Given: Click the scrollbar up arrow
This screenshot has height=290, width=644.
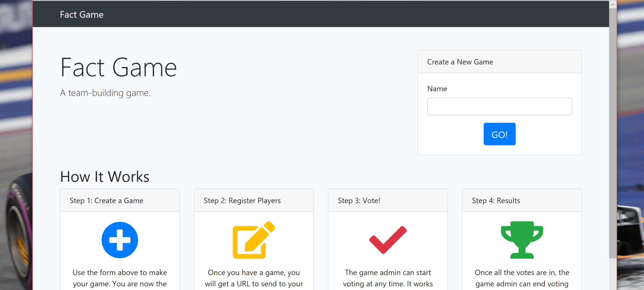Looking at the screenshot, I should pos(613,4).
